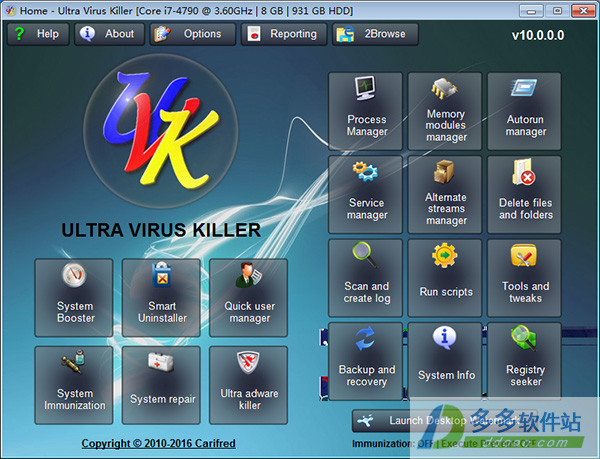Open Delete files and folders icon

(524, 172)
